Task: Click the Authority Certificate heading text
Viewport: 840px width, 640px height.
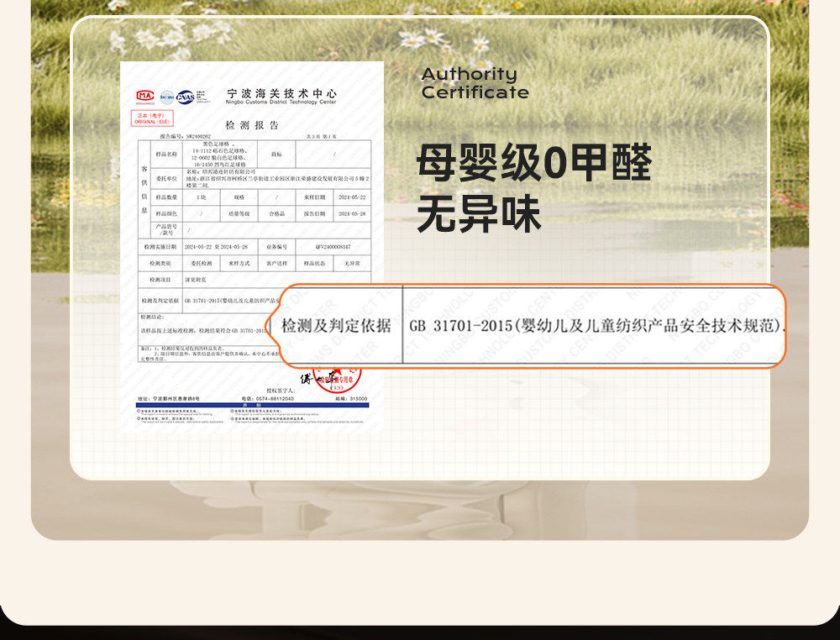Action: [x=475, y=83]
